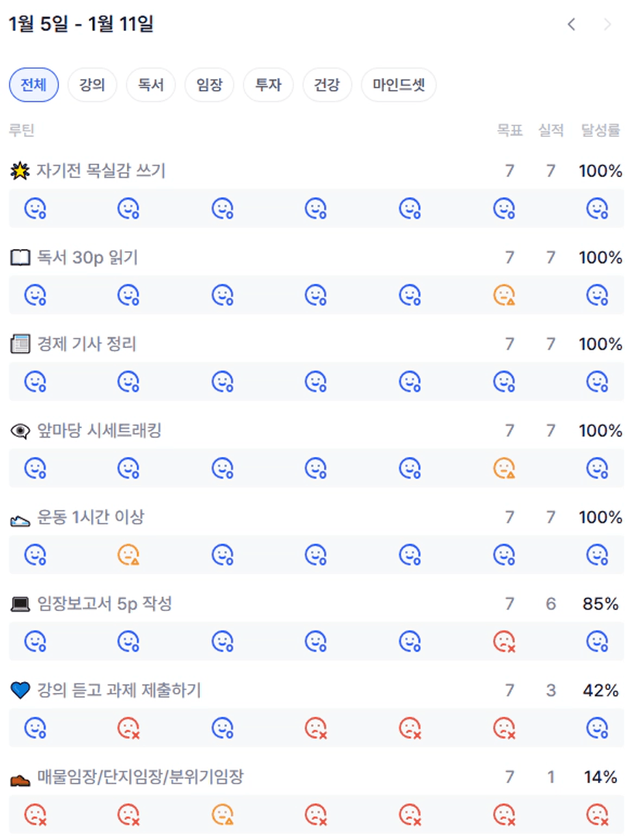
Task: Filter routines by 건강
Action: coord(327,85)
